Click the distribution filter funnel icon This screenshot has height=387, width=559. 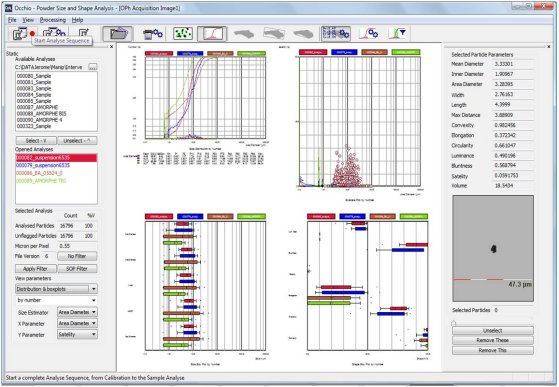(x=398, y=33)
